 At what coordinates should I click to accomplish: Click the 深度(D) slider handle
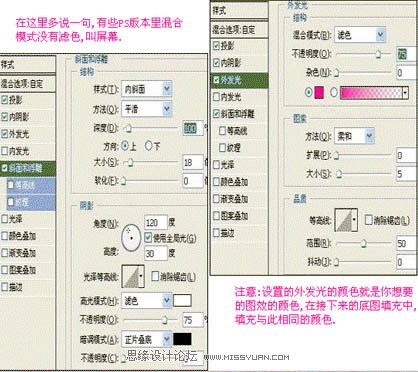128,128
